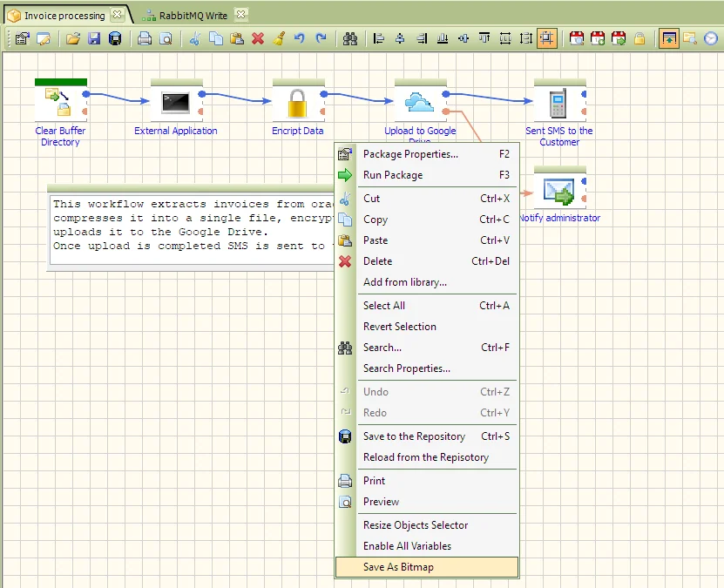Click the broom clear toolbar icon

pos(279,38)
